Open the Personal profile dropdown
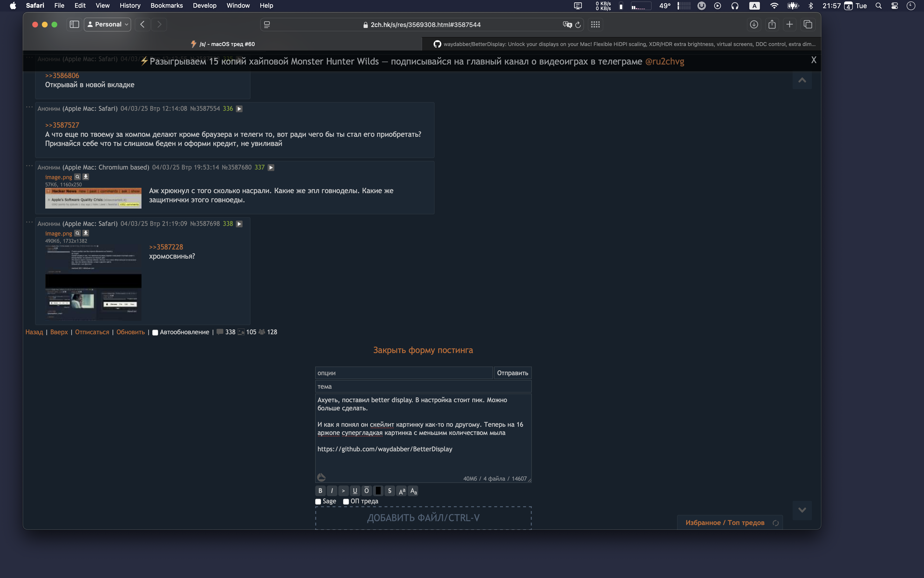Viewport: 924px width, 578px height. click(x=108, y=25)
